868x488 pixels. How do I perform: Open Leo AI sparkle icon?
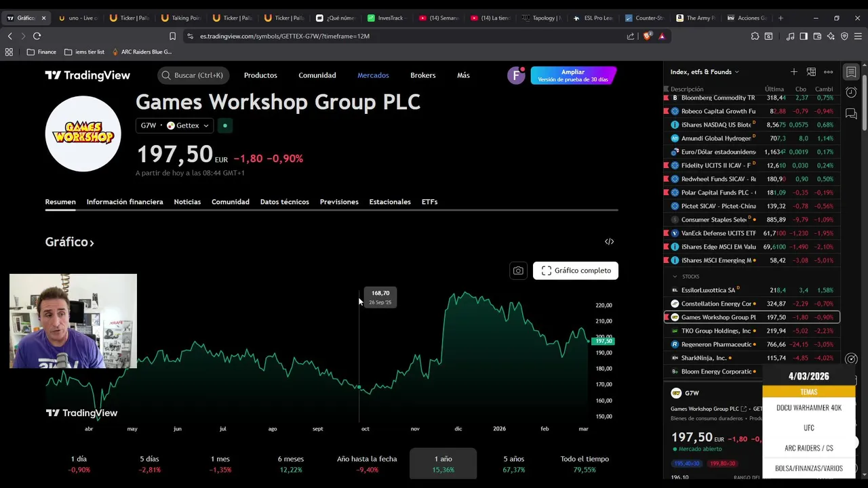point(831,36)
